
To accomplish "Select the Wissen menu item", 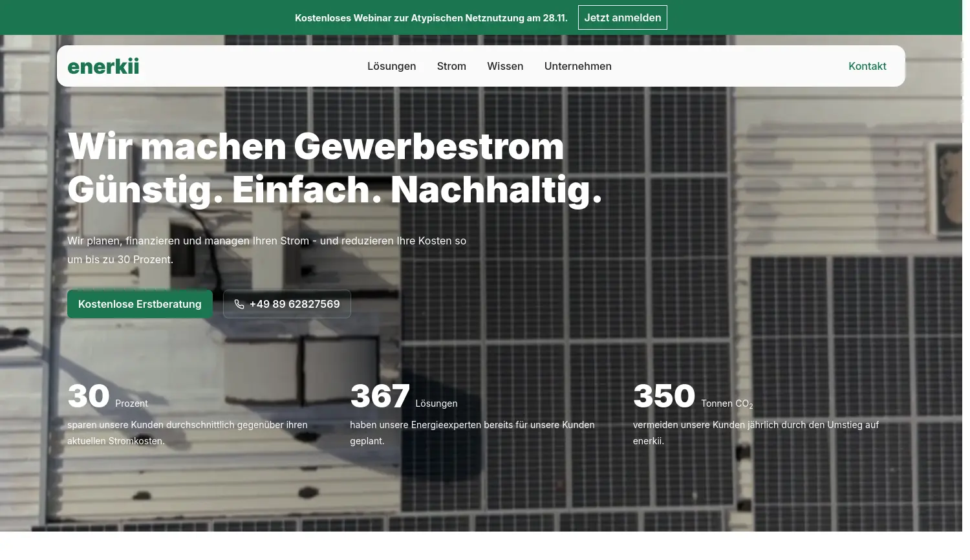I will point(505,66).
